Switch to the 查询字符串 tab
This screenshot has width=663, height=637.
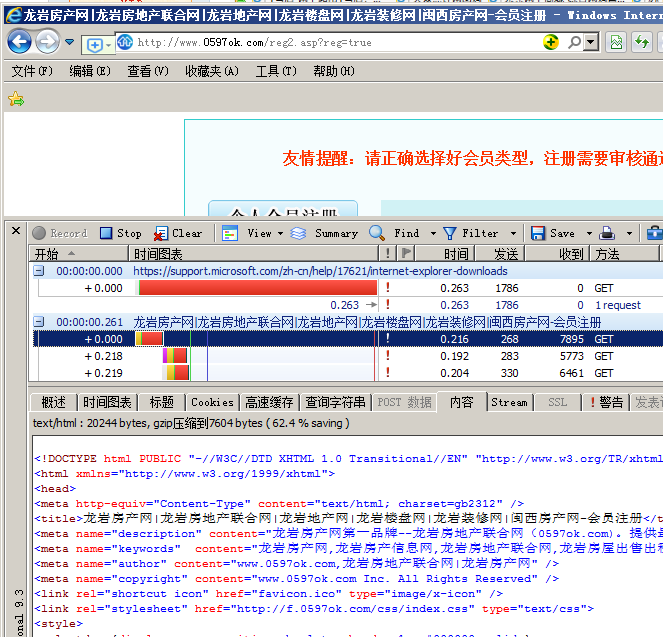(335, 402)
